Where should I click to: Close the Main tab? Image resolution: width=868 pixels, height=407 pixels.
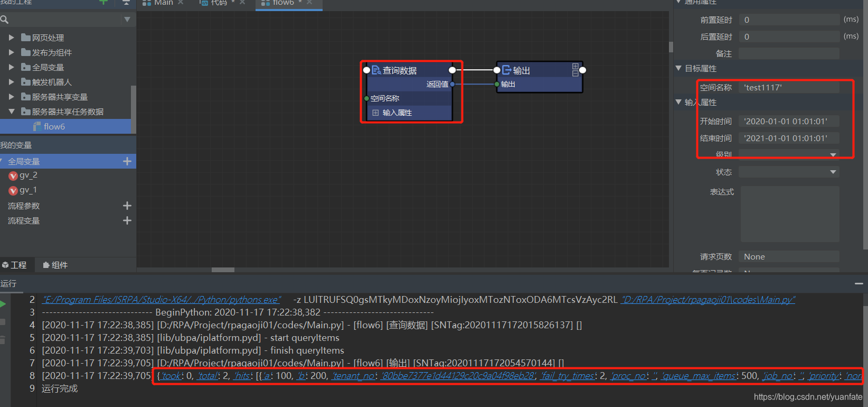click(181, 3)
